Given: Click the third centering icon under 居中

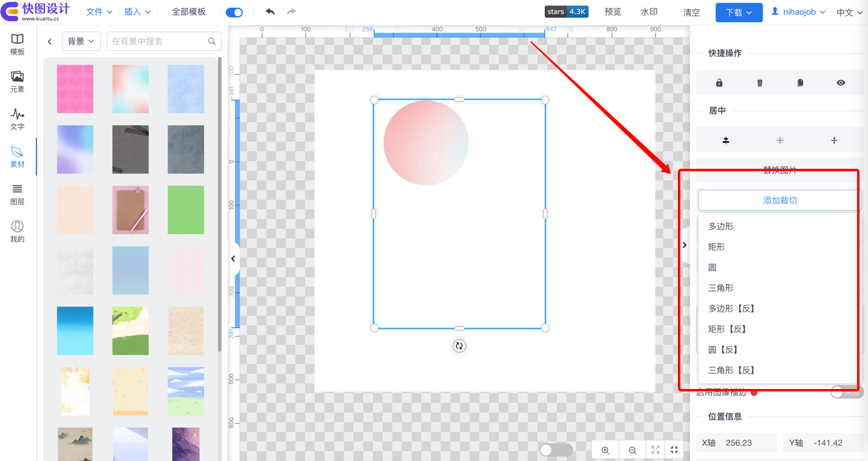Looking at the screenshot, I should pos(834,140).
